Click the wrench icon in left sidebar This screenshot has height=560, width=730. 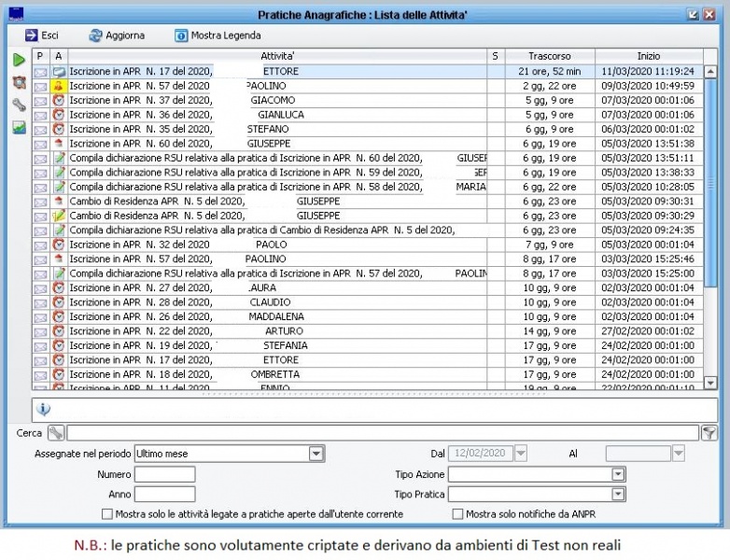tap(19, 105)
